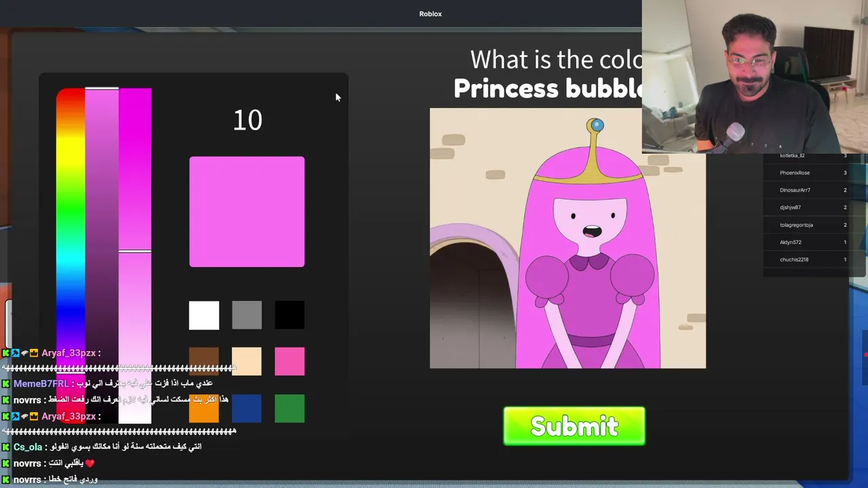Select Aldyn572 in the leaderboard
This screenshot has width=868, height=488.
[813, 242]
